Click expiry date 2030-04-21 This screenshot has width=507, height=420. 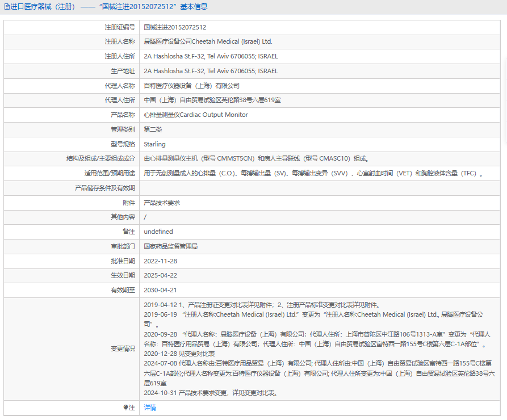160,291
